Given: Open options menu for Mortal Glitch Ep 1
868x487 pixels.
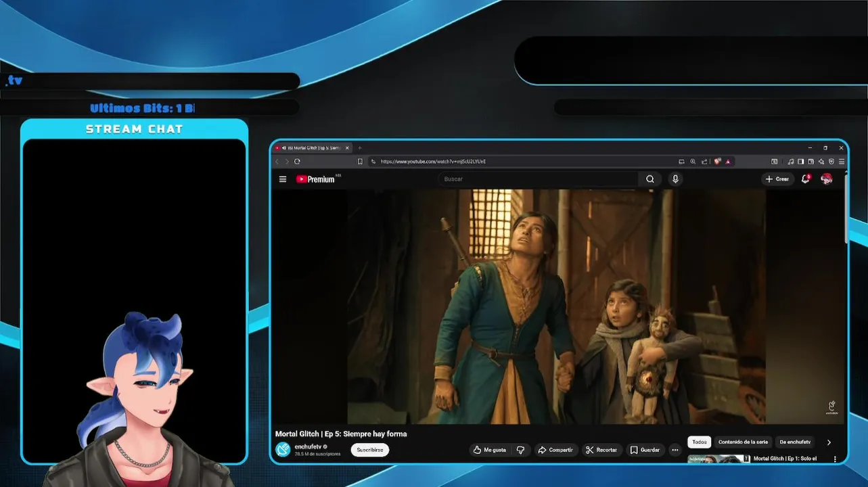Looking at the screenshot, I should click(835, 459).
